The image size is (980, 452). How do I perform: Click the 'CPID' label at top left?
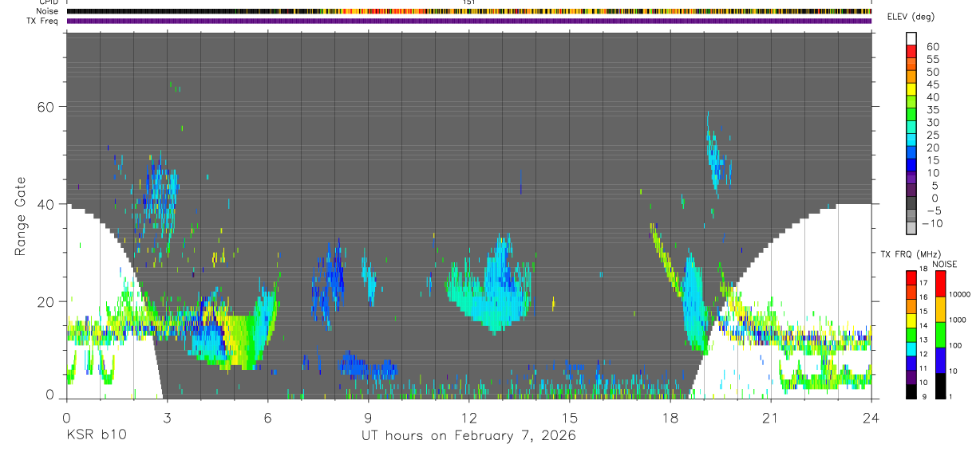click(49, 3)
